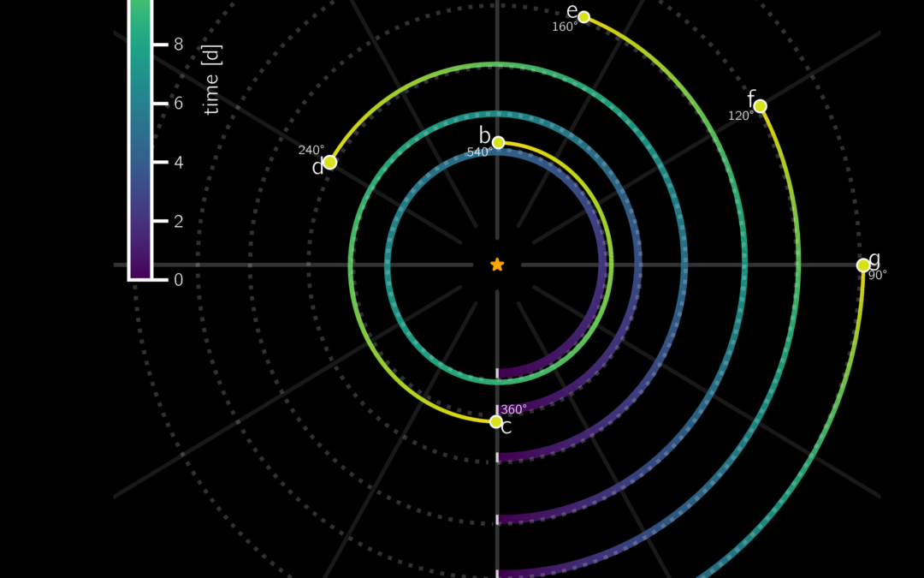Click the letter label 'd'
Viewport: 924px width, 578px height.
point(317,167)
